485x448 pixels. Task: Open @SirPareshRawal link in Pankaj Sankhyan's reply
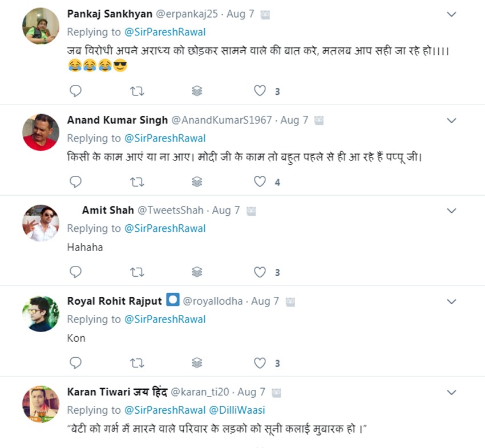165,32
